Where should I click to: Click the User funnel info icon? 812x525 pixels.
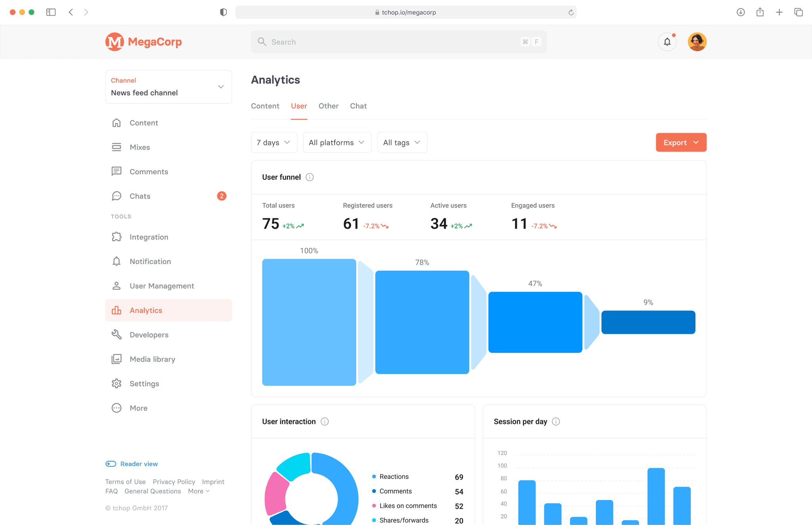(310, 176)
